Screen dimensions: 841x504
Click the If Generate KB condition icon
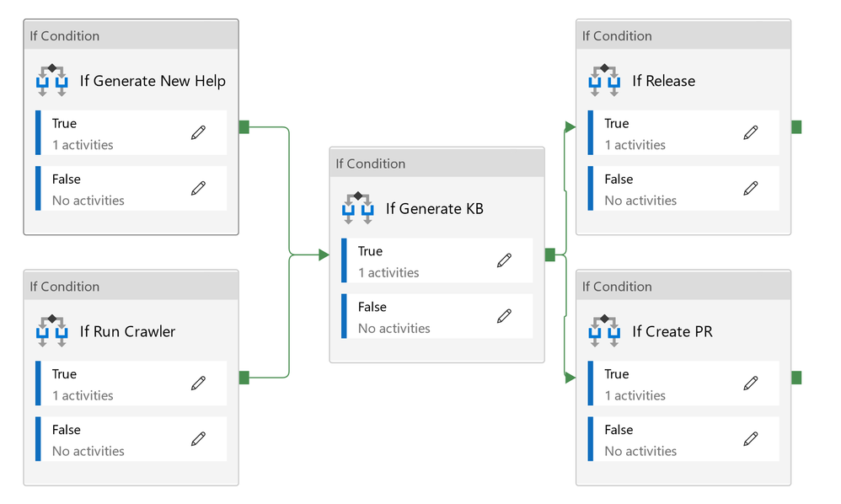(358, 208)
